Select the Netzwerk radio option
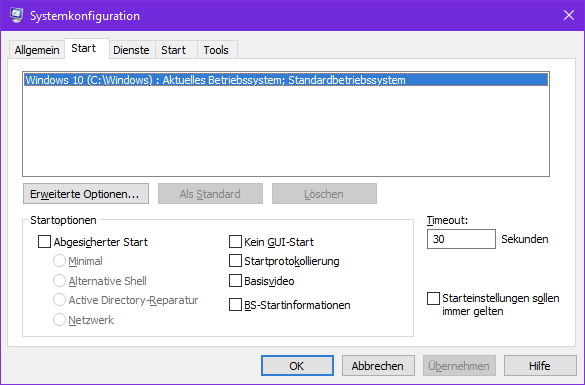 [59, 320]
